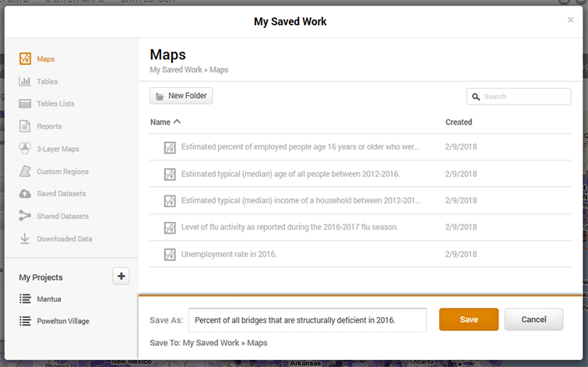
Task: Close the My Saved Work dialog
Action: 570,19
